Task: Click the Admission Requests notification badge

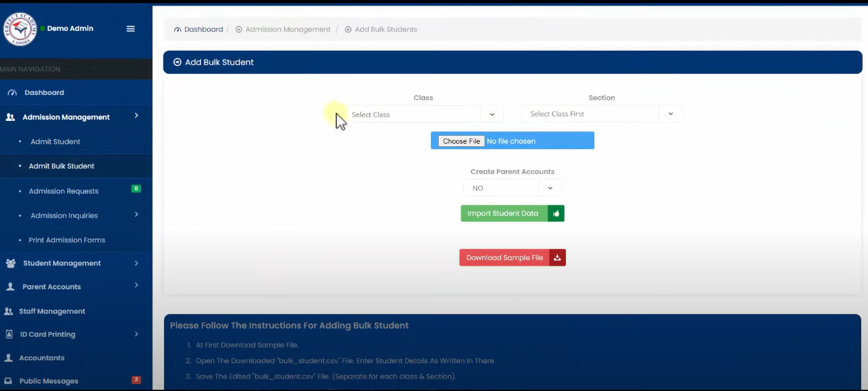Action: coord(136,188)
